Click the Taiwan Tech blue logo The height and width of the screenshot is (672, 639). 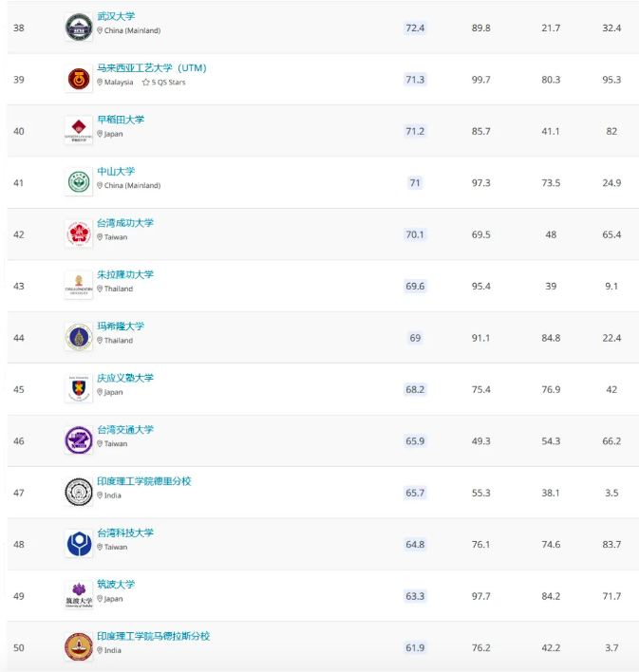[79, 544]
